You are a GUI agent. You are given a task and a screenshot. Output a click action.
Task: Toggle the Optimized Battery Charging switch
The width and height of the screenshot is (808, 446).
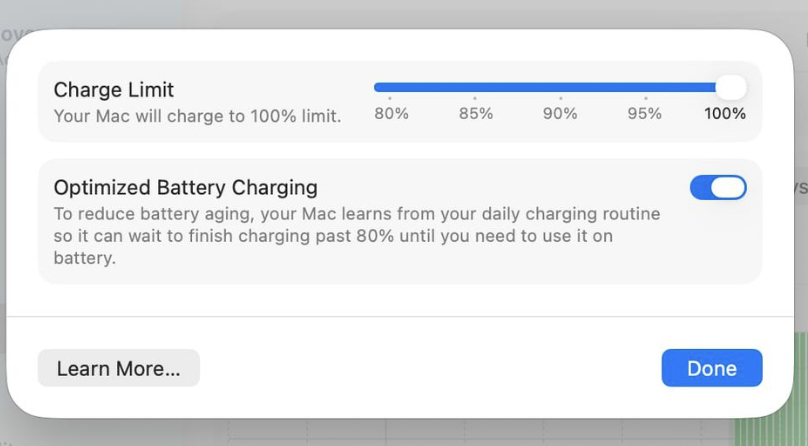[x=718, y=187]
